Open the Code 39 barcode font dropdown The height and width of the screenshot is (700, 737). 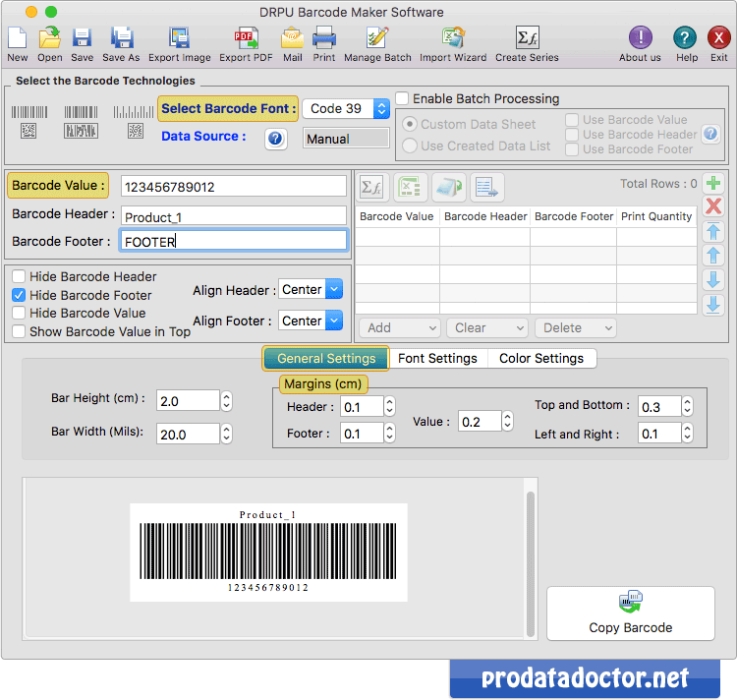click(346, 108)
